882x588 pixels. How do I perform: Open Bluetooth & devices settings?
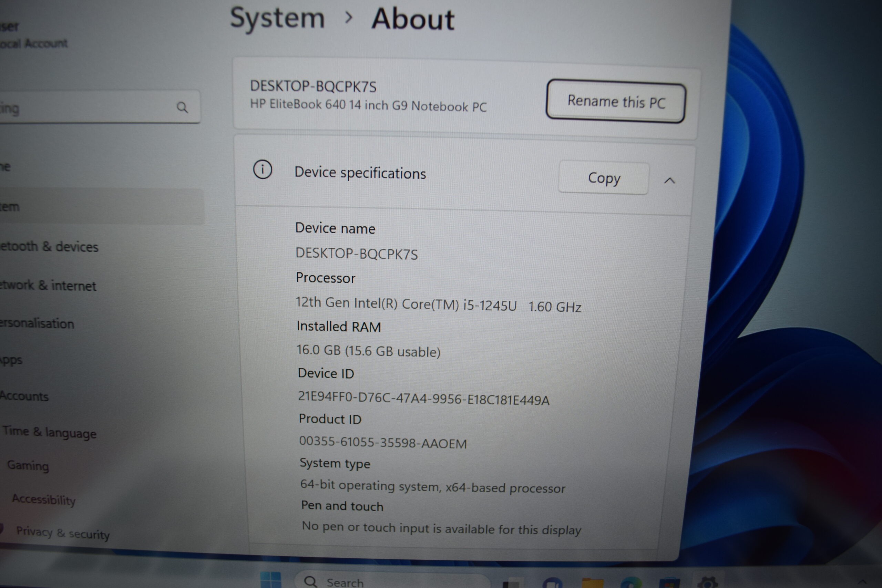coord(49,246)
